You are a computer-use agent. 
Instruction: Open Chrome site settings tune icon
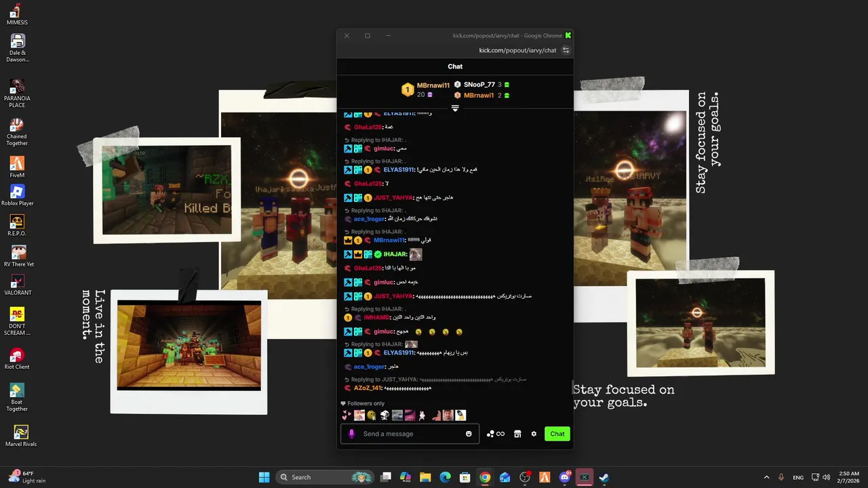pyautogui.click(x=566, y=50)
